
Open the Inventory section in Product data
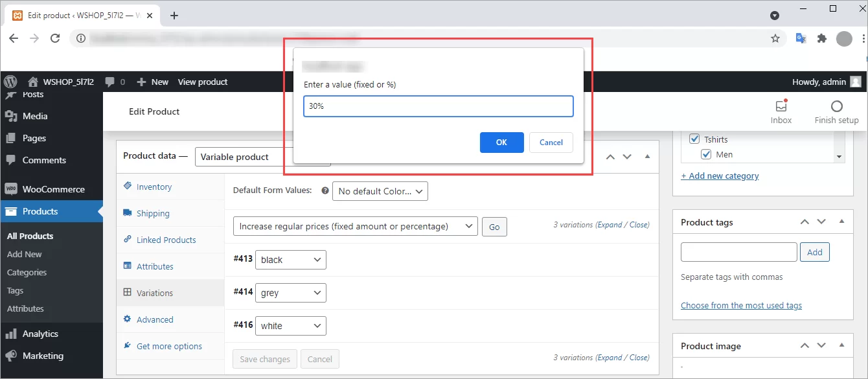(154, 187)
